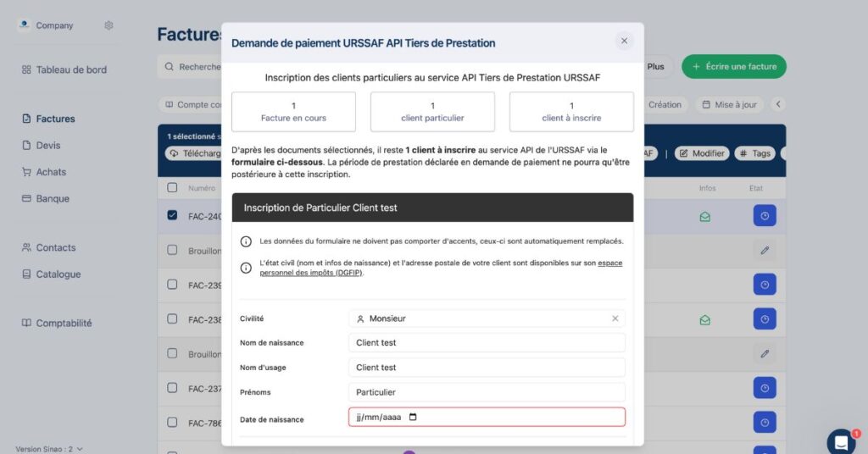This screenshot has width=868, height=454.
Task: Close the URSSAF payment request dialog
Action: coord(624,41)
